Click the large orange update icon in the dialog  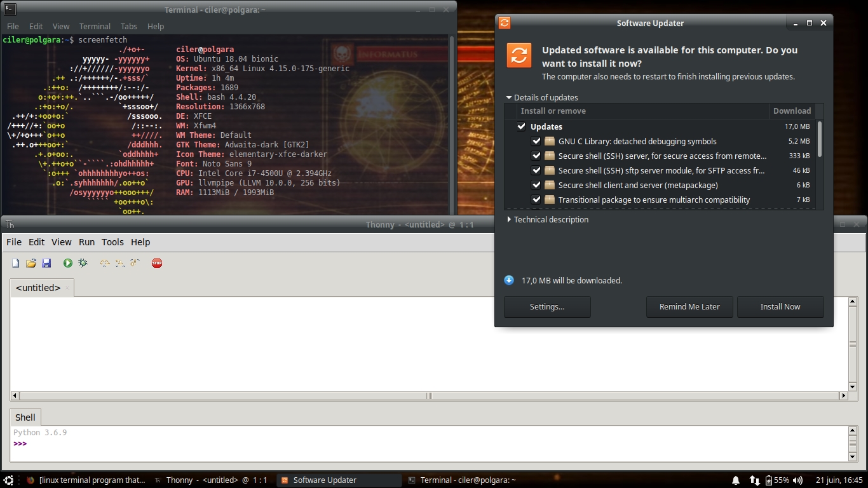519,55
